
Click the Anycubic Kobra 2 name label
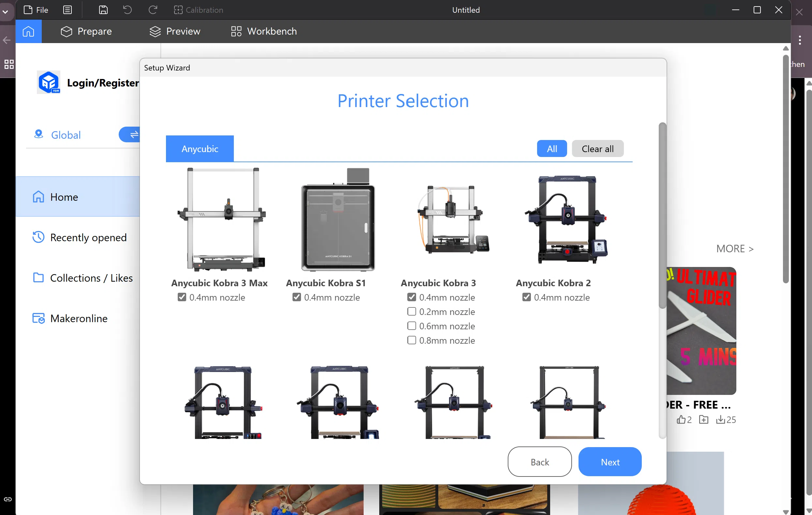coord(553,283)
